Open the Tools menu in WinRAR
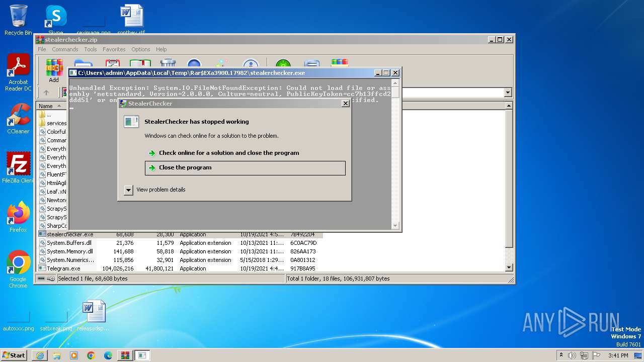The width and height of the screenshot is (644, 362). click(x=91, y=49)
